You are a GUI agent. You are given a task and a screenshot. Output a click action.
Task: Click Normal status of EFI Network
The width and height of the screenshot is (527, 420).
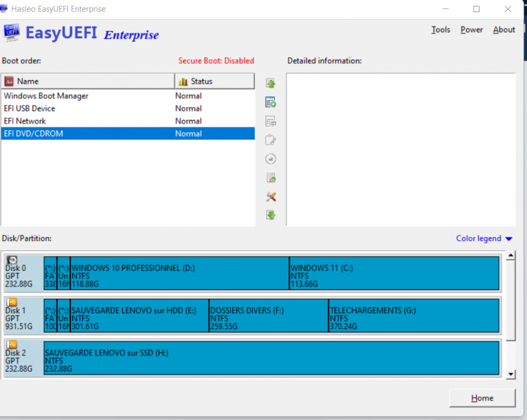(188, 121)
